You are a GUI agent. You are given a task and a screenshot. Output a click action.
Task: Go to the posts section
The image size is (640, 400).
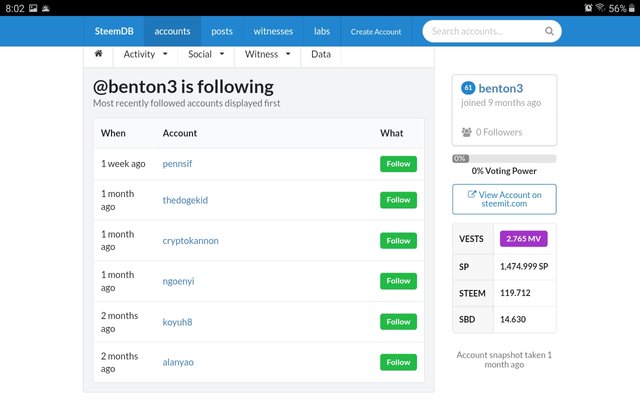pos(222,31)
